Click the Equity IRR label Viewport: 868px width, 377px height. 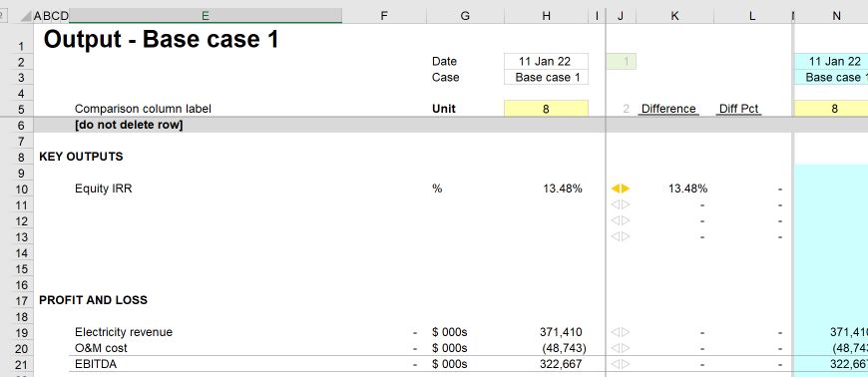[104, 188]
